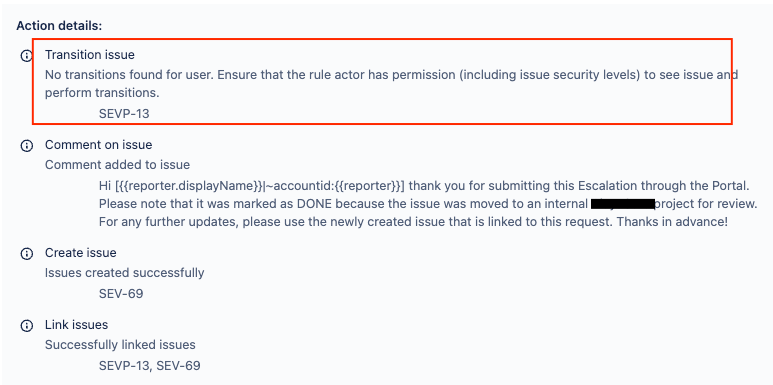Image resolution: width=773 pixels, height=385 pixels.
Task: Open the Link issues action title
Action: pyautogui.click(x=76, y=325)
